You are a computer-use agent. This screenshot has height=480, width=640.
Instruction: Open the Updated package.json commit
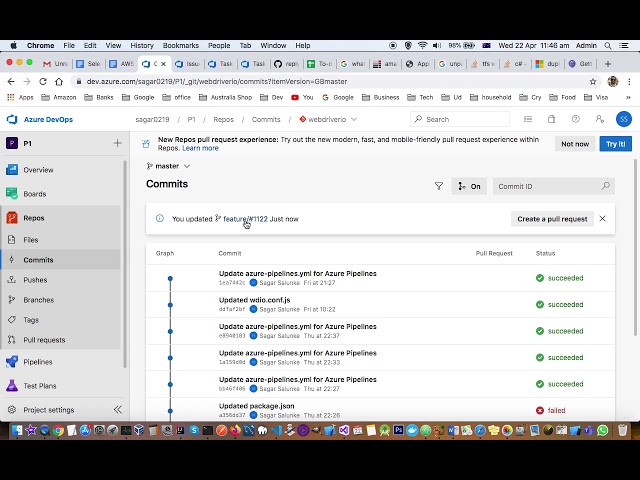point(256,406)
